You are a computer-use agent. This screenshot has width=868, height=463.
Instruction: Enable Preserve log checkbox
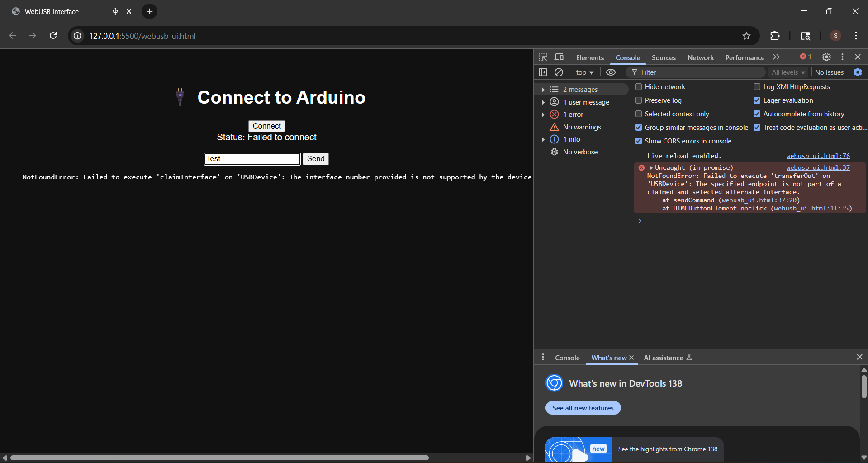pos(638,100)
